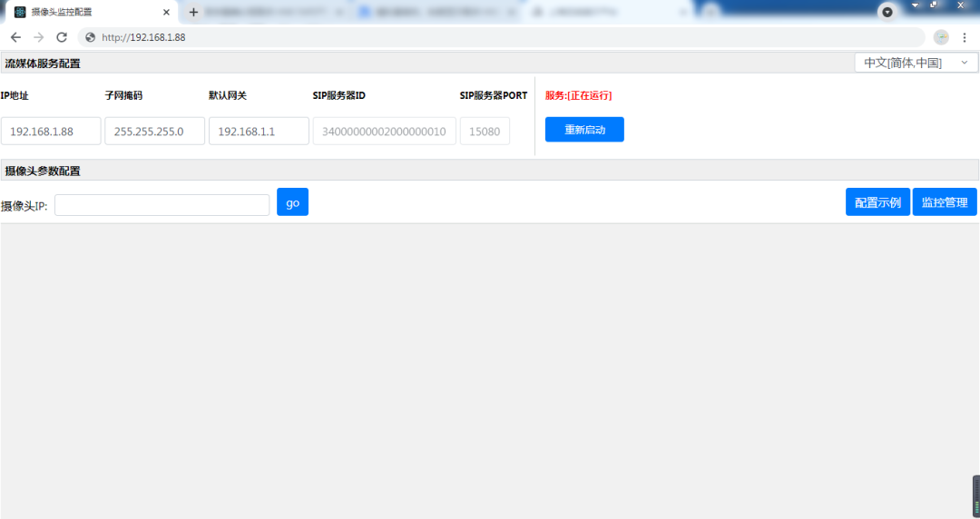
Task: Click the browser forward arrow
Action: pyautogui.click(x=38, y=37)
